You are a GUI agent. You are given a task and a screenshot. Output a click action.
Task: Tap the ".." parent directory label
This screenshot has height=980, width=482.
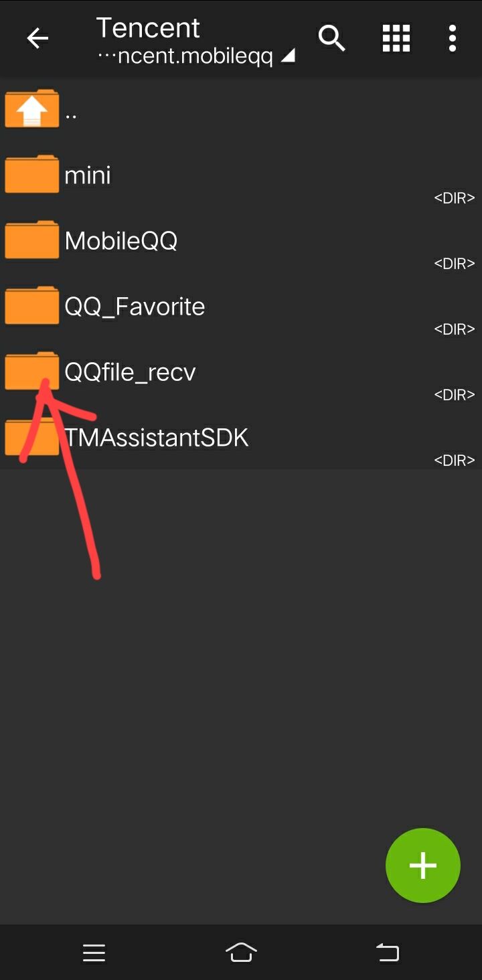tap(71, 115)
